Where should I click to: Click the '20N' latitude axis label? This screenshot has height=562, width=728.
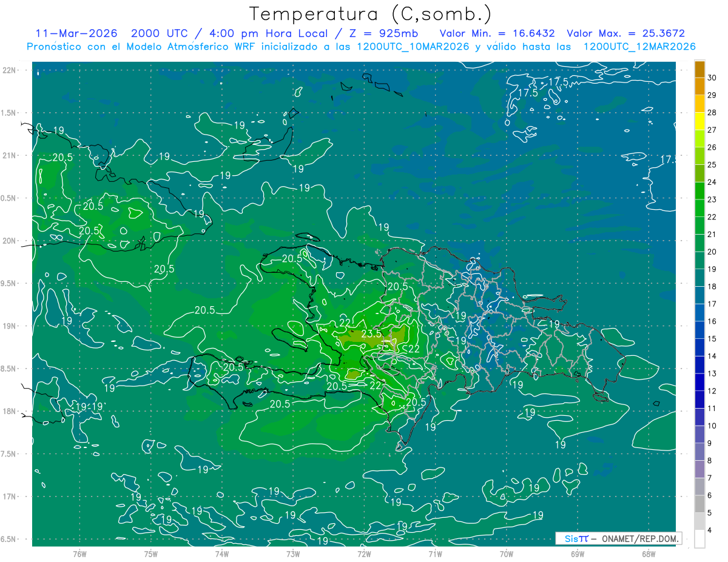tap(9, 241)
